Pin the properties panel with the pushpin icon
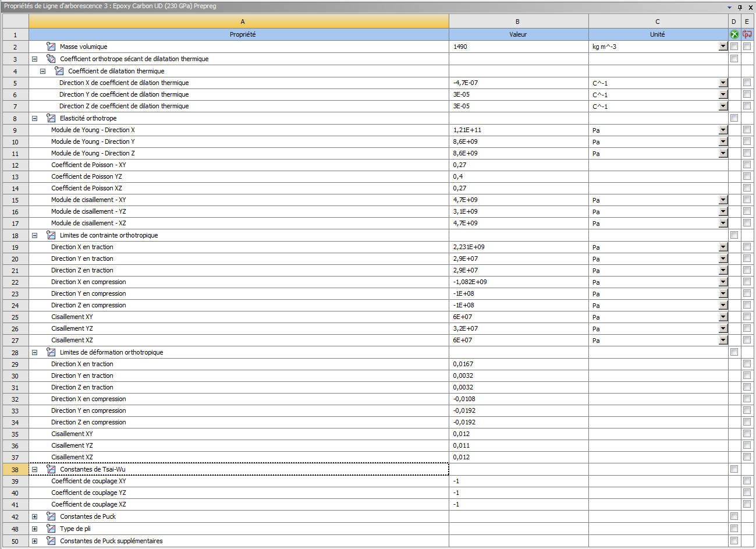The width and height of the screenshot is (756, 549). pos(740,7)
